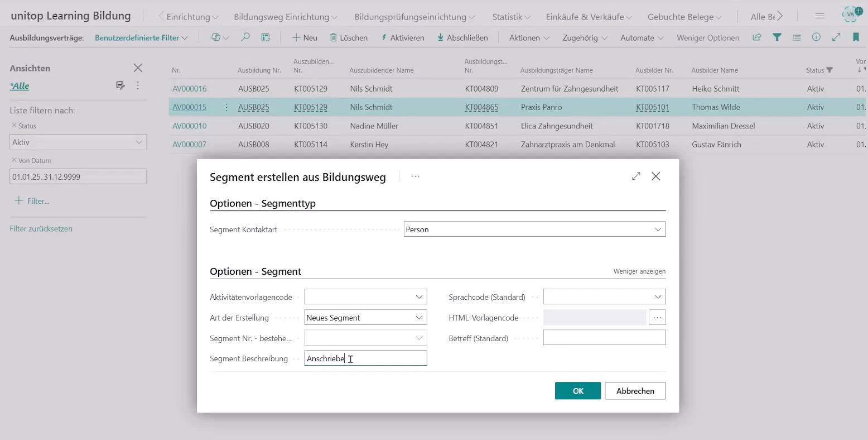Collapse options via Weniger anzeigen

point(639,271)
